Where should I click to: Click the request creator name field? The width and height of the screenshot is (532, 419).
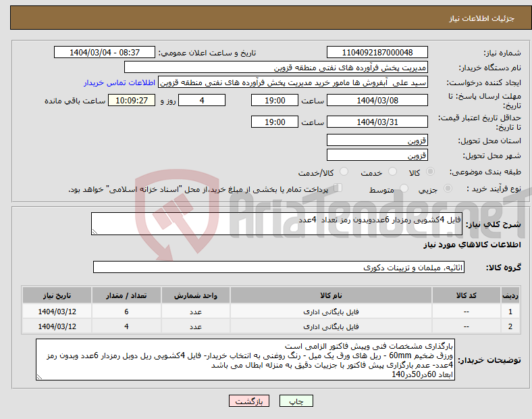click(x=293, y=82)
